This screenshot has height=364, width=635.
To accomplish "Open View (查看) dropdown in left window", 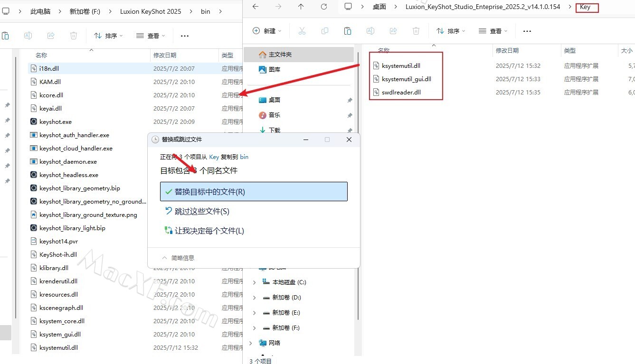I will click(151, 36).
